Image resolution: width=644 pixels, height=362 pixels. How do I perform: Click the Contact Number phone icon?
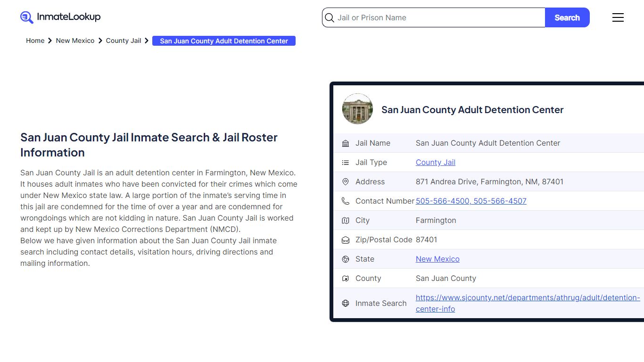(346, 201)
